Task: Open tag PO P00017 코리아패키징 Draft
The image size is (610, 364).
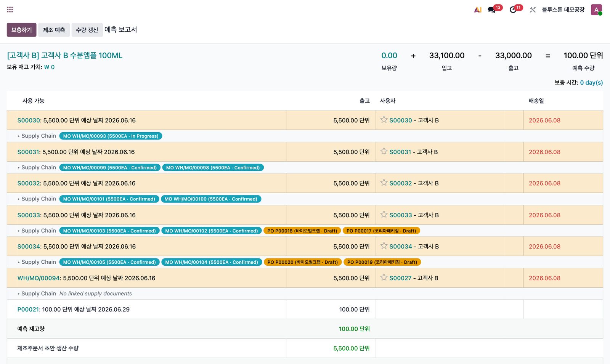Action: [x=381, y=231]
